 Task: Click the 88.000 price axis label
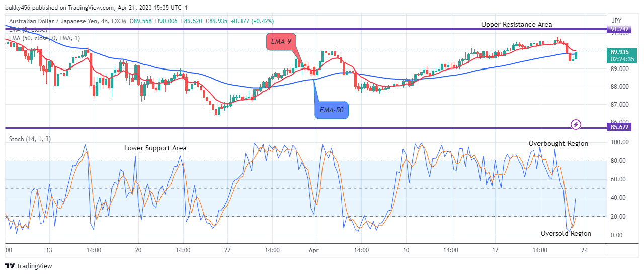(620, 87)
